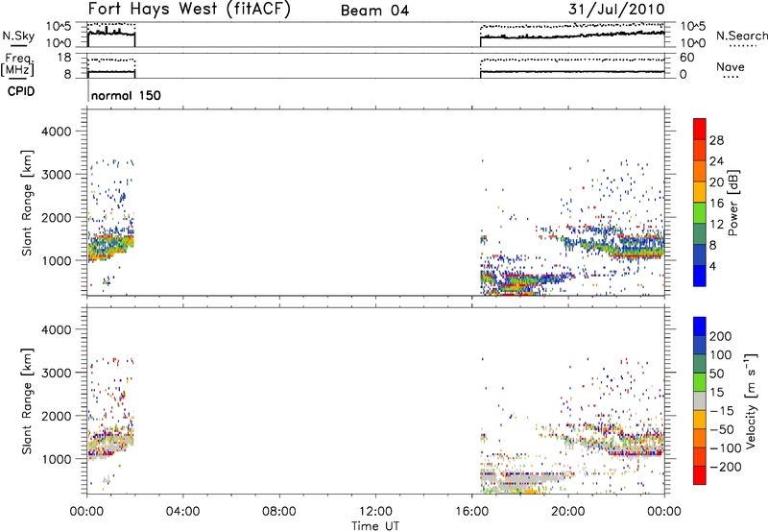Viewport: 768px width, 532px height.
Task: Click the bottom blue segment of Power color bar
Action: 700,276
